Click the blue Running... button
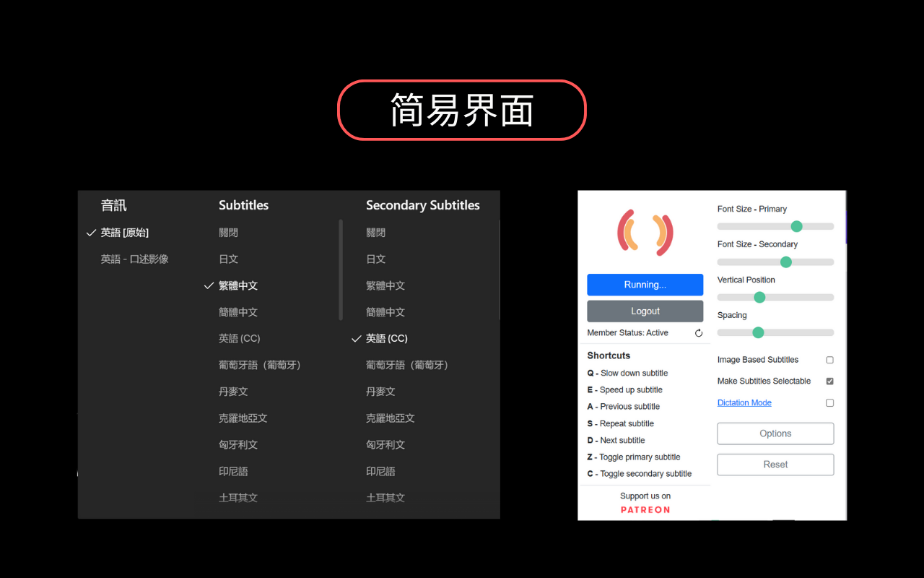Viewport: 924px width, 578px height. (645, 285)
